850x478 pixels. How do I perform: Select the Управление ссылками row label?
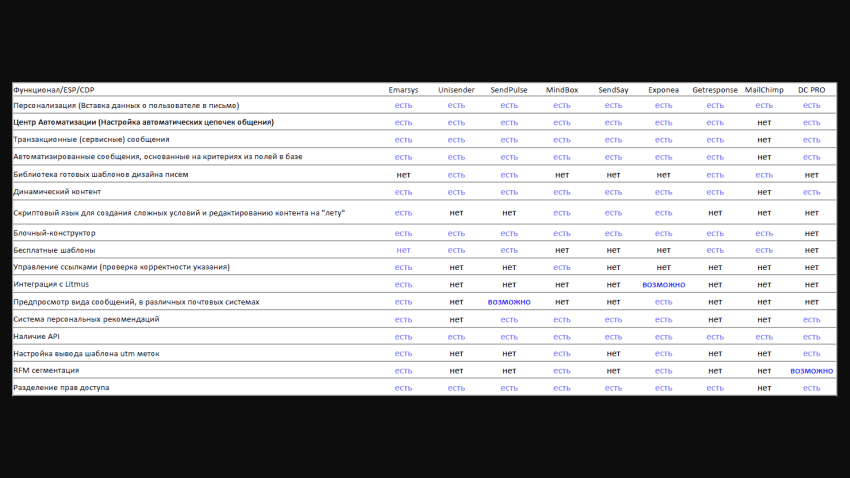(121, 267)
